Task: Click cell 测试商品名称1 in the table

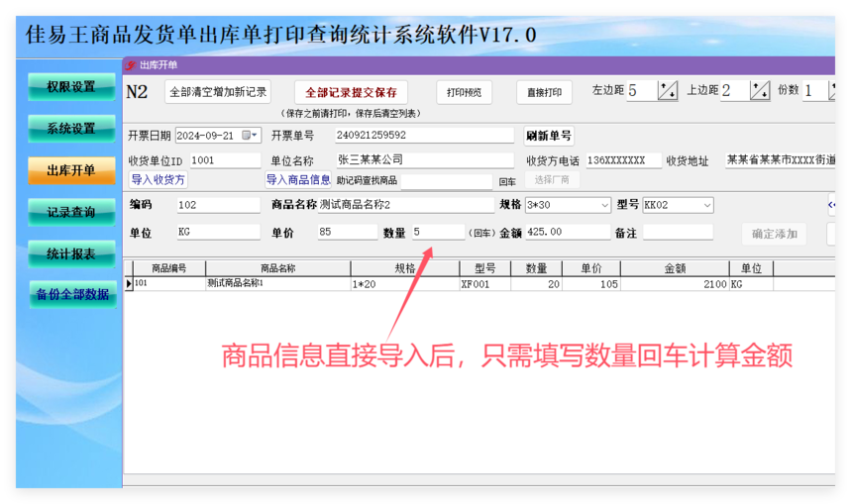Action: (x=277, y=284)
